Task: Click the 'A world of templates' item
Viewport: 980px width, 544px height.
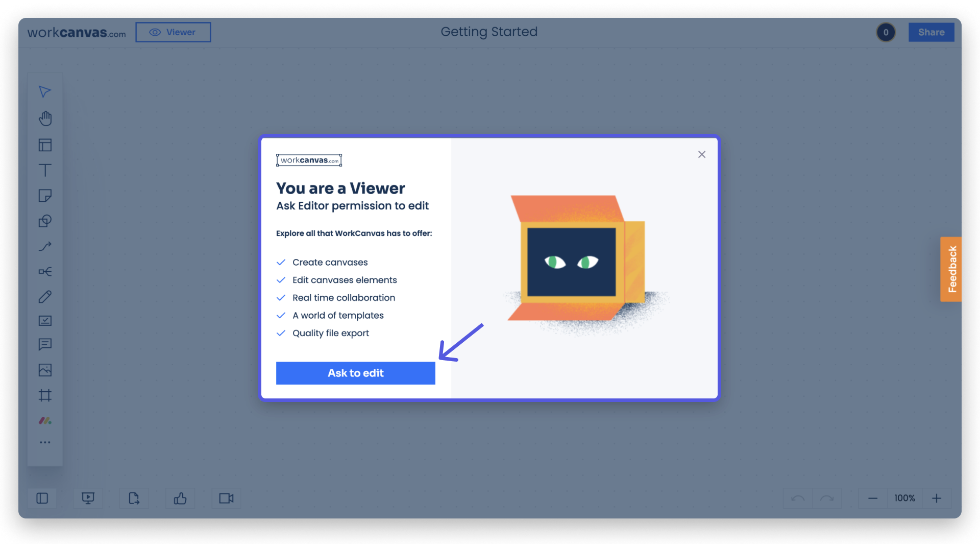Action: coord(338,316)
